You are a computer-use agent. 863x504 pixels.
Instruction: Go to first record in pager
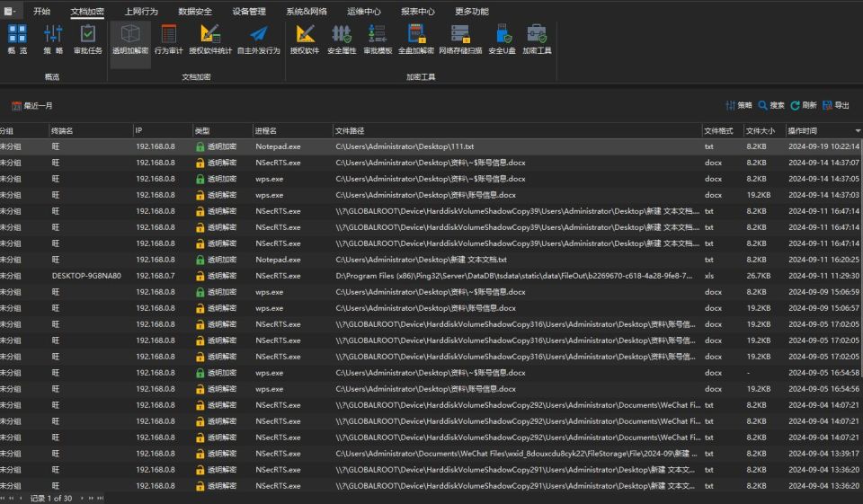pos(2,498)
